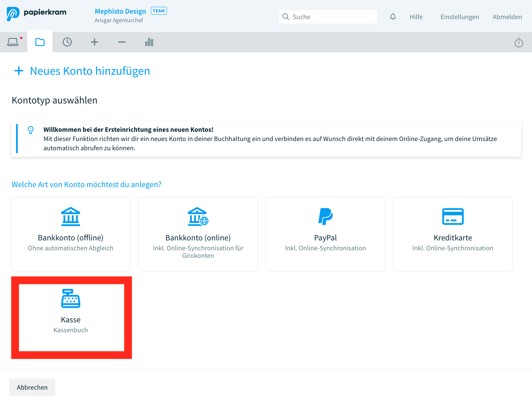Click the Abbrechen button
This screenshot has width=532, height=405.
click(x=32, y=387)
